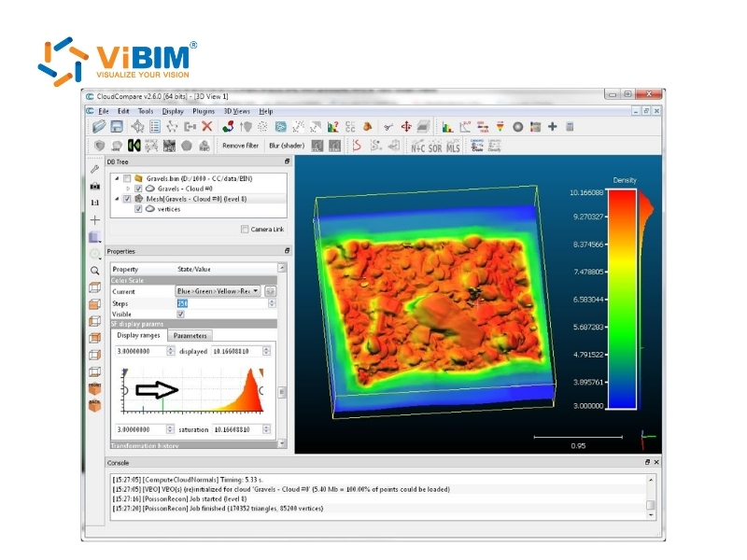Expand the Gravels - Cloud #0 node
Image resolution: width=747 pixels, height=560 pixels.
[129, 189]
